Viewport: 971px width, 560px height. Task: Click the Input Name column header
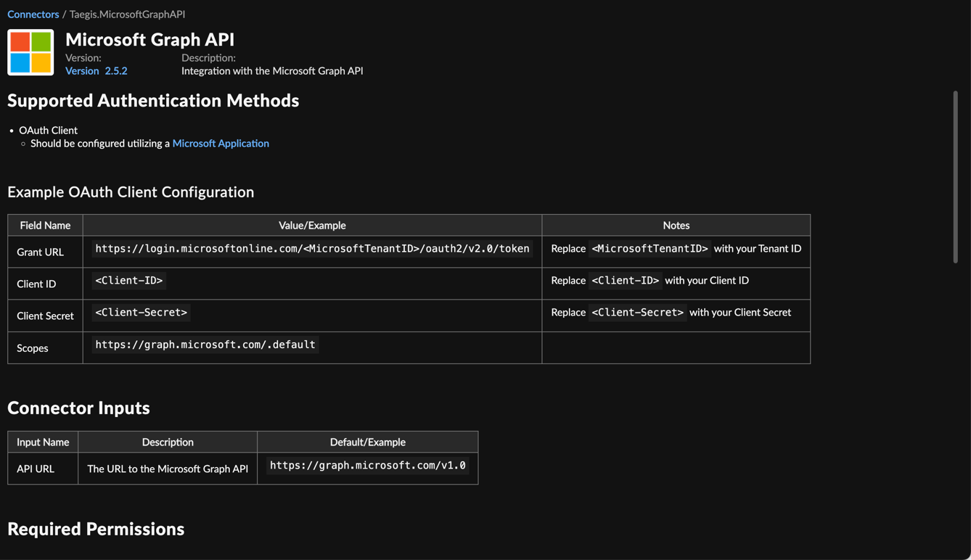coord(43,442)
